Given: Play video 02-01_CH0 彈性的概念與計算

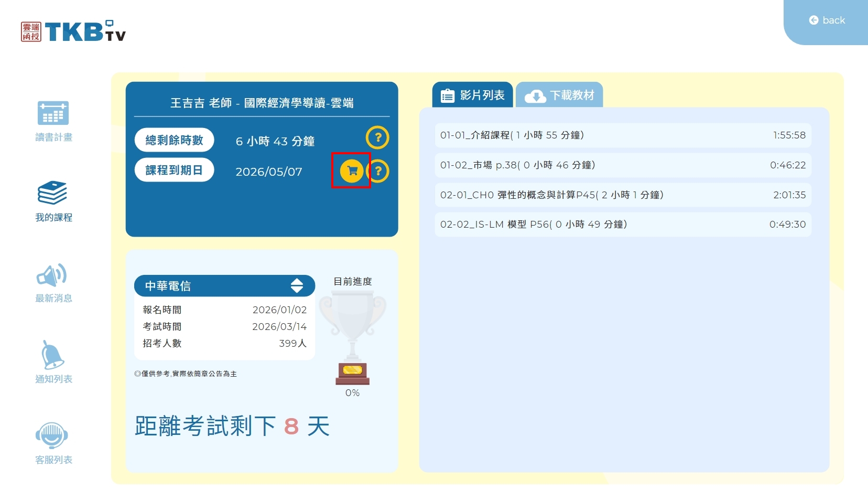Looking at the screenshot, I should click(x=623, y=195).
